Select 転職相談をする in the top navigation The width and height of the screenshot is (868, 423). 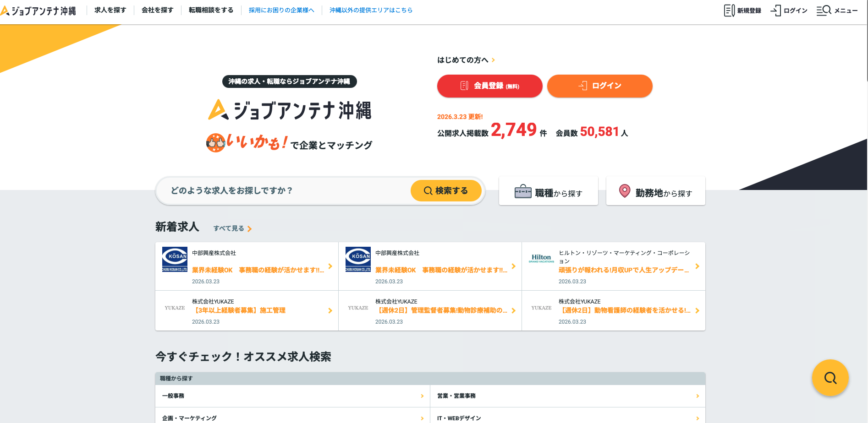pyautogui.click(x=211, y=10)
